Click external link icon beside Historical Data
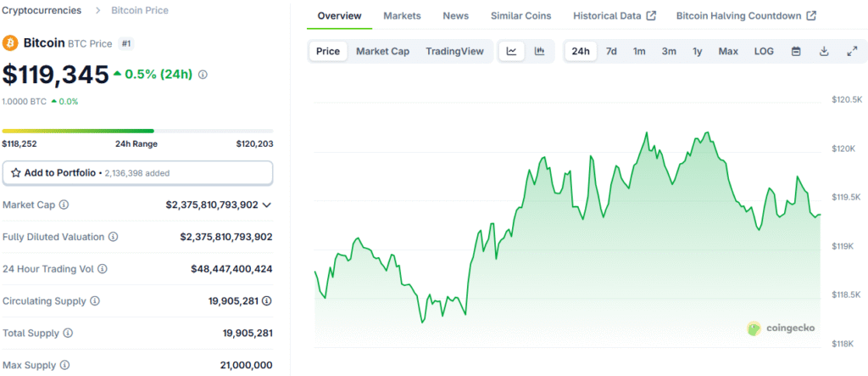This screenshot has width=868, height=376. point(651,15)
